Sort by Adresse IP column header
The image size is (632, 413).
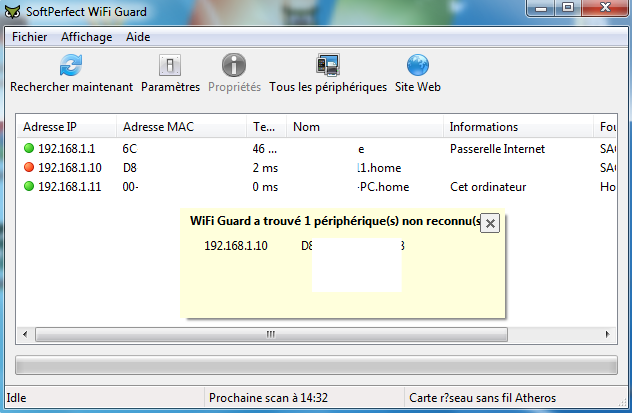tap(67, 127)
